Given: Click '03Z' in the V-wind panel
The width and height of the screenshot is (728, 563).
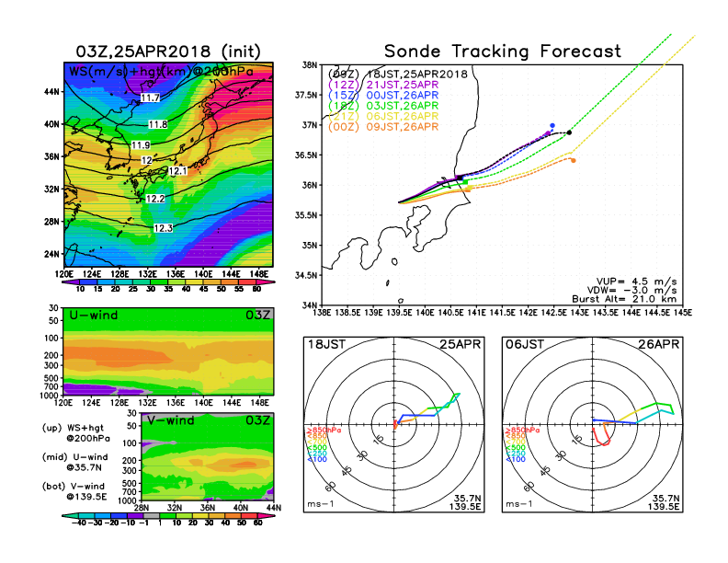Looking at the screenshot, I should (258, 420).
